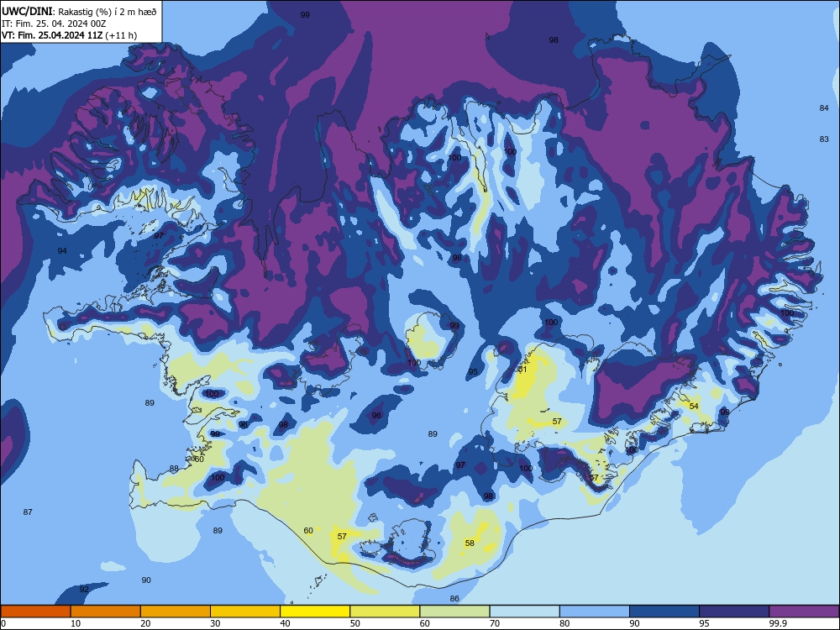Image resolution: width=840 pixels, height=630 pixels.
Task: Click the legend label '99.9'
Action: click(777, 623)
